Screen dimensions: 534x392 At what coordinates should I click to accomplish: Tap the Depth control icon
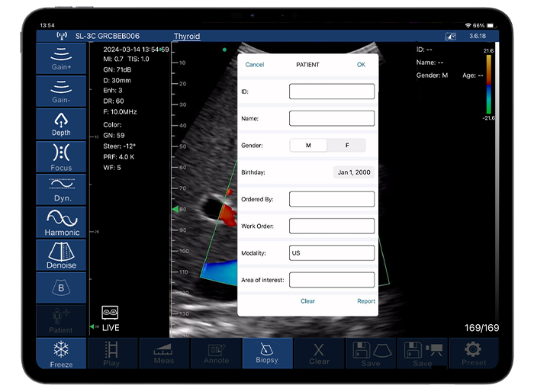[x=61, y=124]
